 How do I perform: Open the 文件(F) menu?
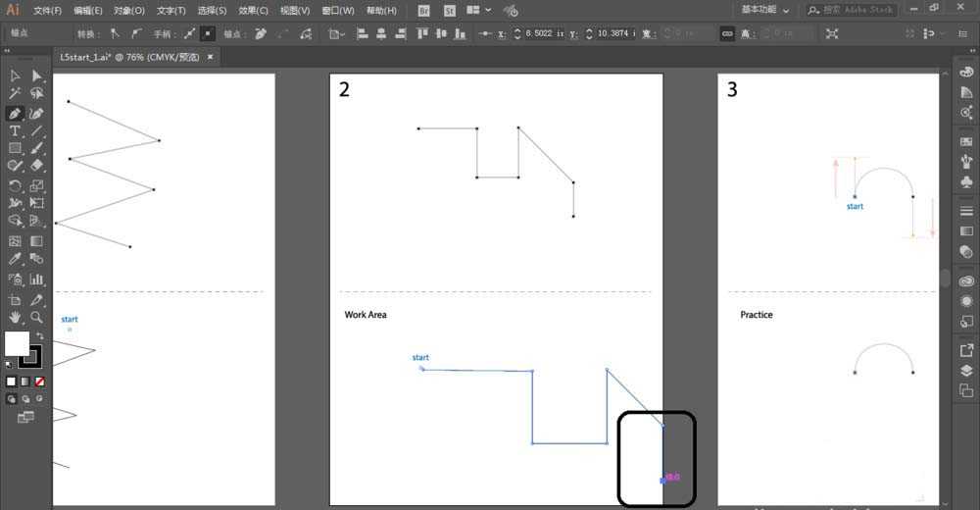click(x=47, y=11)
